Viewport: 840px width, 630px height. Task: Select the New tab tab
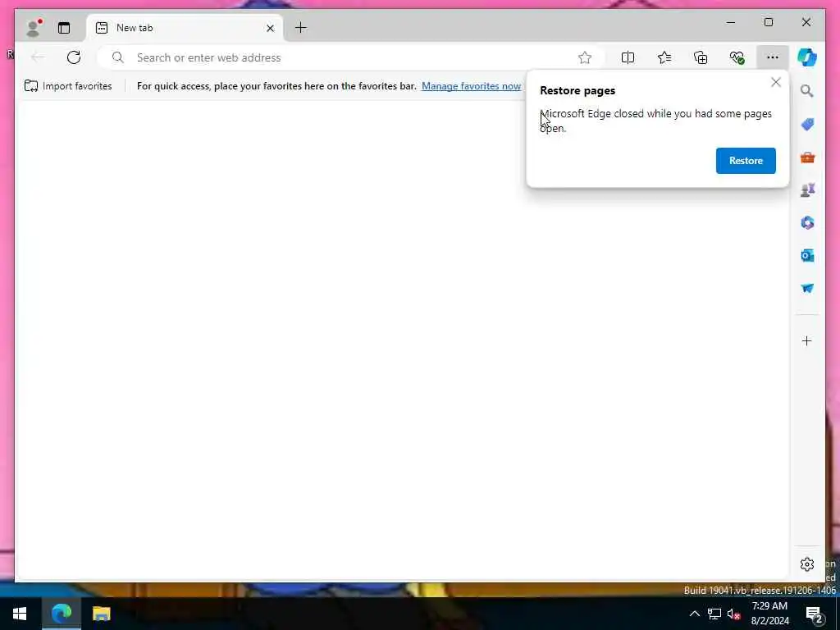[185, 28]
